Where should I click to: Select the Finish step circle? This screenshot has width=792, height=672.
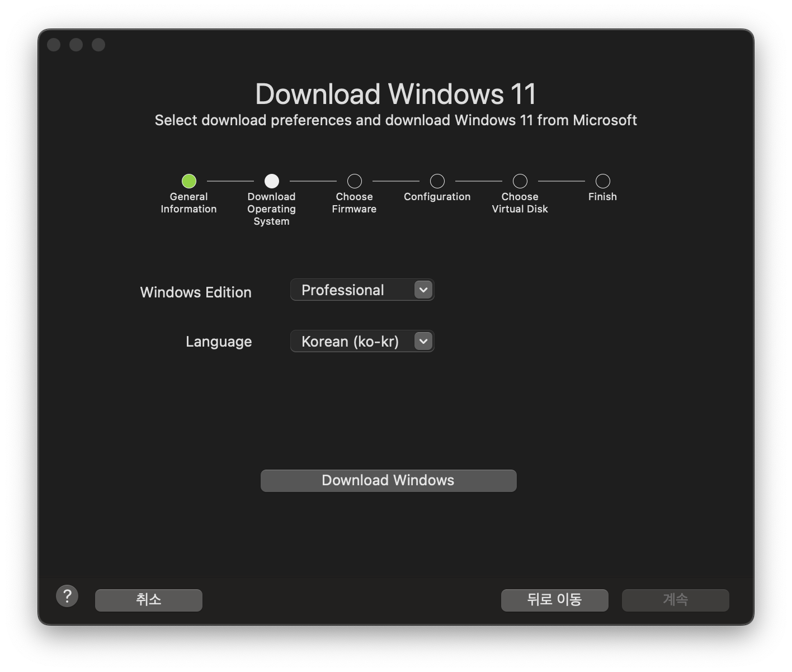[x=603, y=181]
